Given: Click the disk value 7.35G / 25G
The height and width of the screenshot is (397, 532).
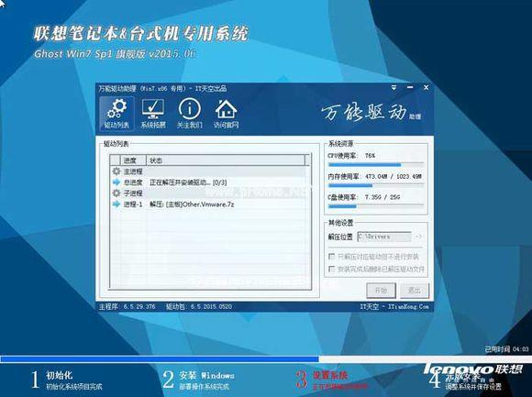Looking at the screenshot, I should point(382,197).
